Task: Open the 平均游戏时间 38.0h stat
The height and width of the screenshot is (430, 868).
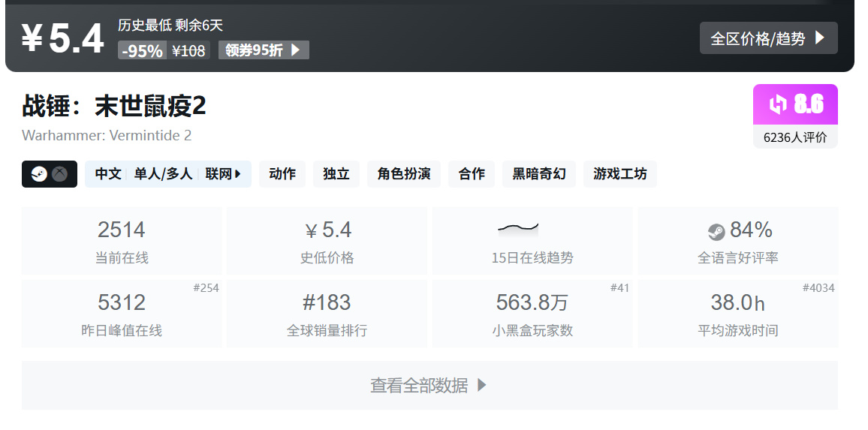Action: (x=738, y=314)
